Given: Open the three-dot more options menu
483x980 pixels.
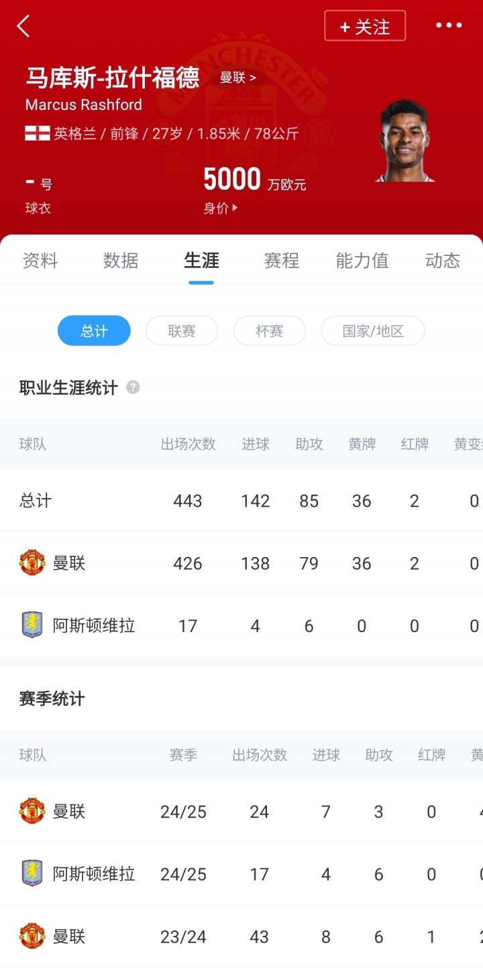Looking at the screenshot, I should tap(449, 25).
